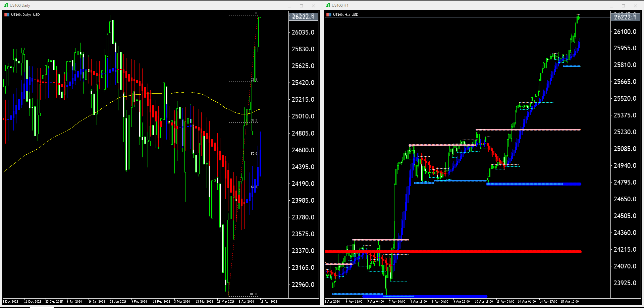This screenshot has height=308, width=644.
Task: Click the '3 Apr 2026' label on the H1 time axis
Action: 332,302
